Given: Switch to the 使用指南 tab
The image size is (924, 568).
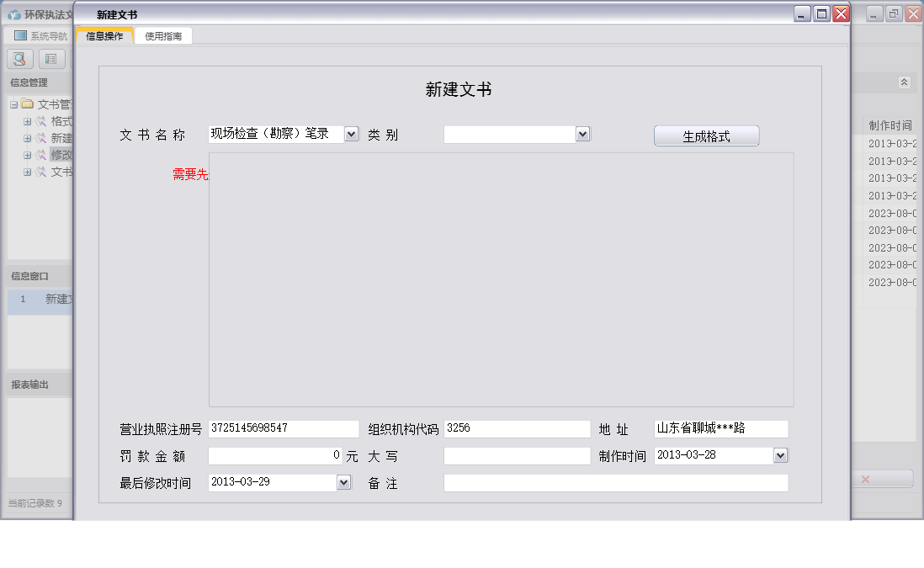Looking at the screenshot, I should pyautogui.click(x=164, y=36).
